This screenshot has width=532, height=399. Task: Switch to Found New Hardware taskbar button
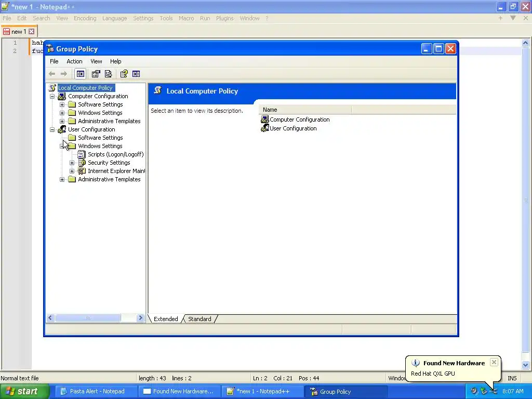click(x=179, y=392)
